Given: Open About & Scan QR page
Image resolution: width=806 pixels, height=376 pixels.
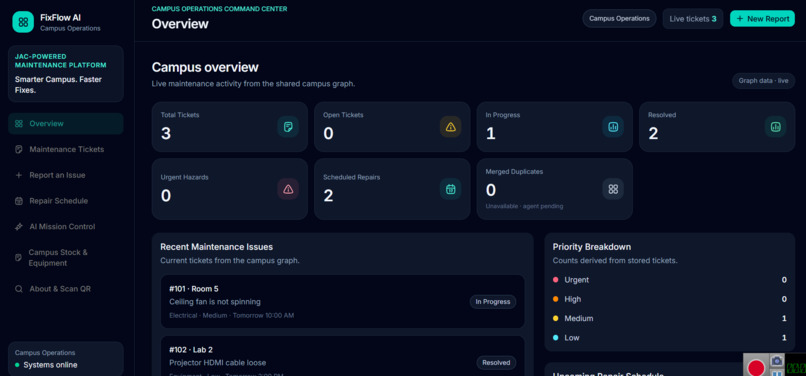Looking at the screenshot, I should tap(66, 289).
